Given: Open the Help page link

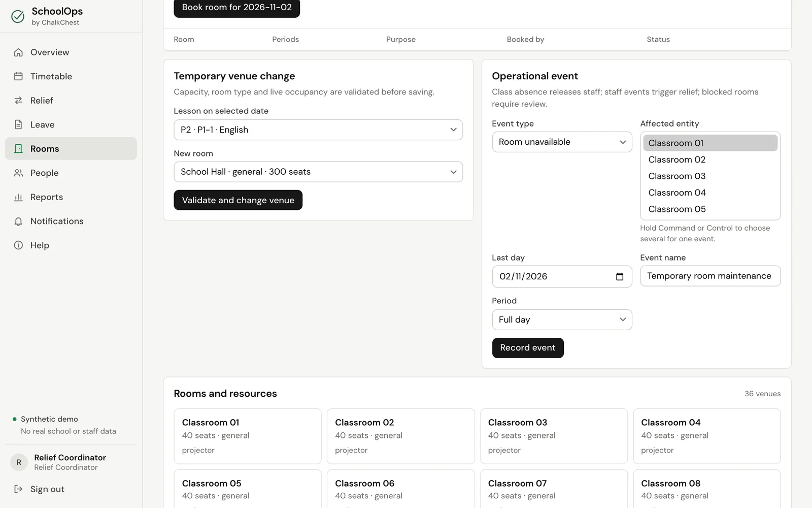Looking at the screenshot, I should tap(71, 245).
